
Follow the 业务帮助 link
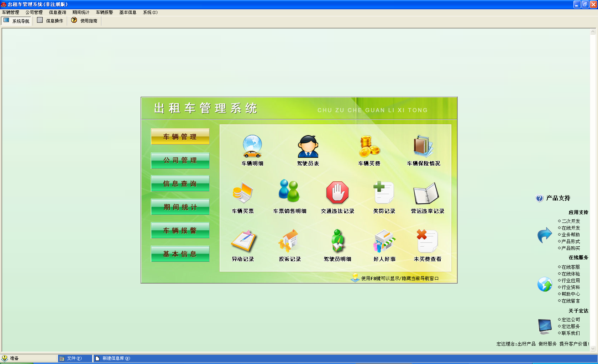click(x=571, y=235)
